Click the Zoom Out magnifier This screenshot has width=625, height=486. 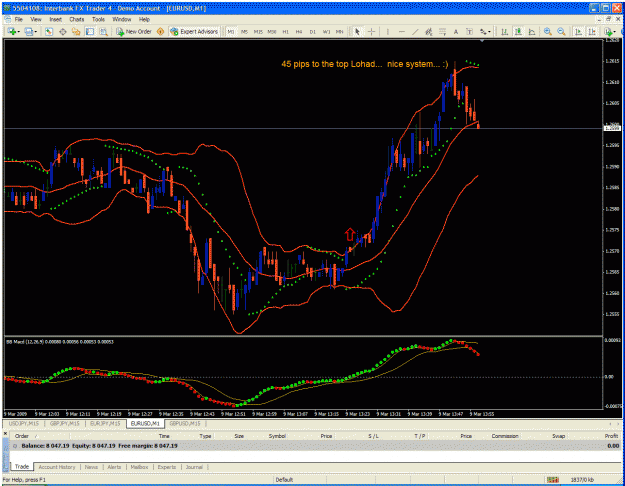click(x=561, y=31)
